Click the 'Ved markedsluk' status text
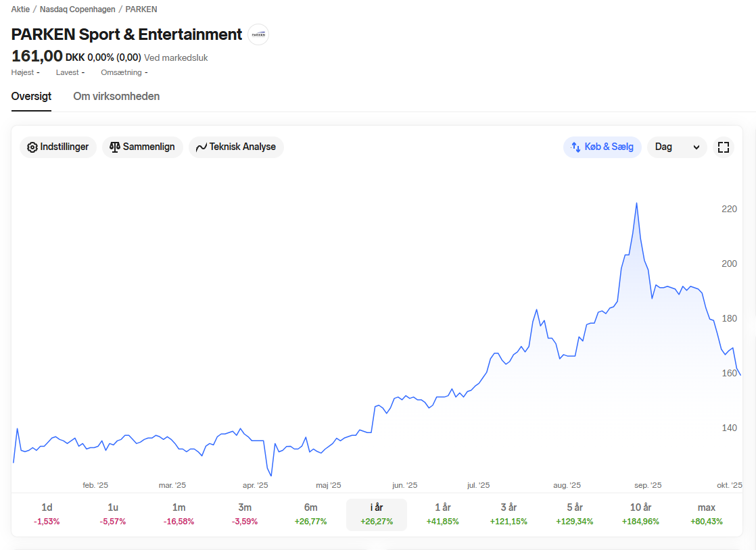The image size is (756, 550). tap(176, 58)
